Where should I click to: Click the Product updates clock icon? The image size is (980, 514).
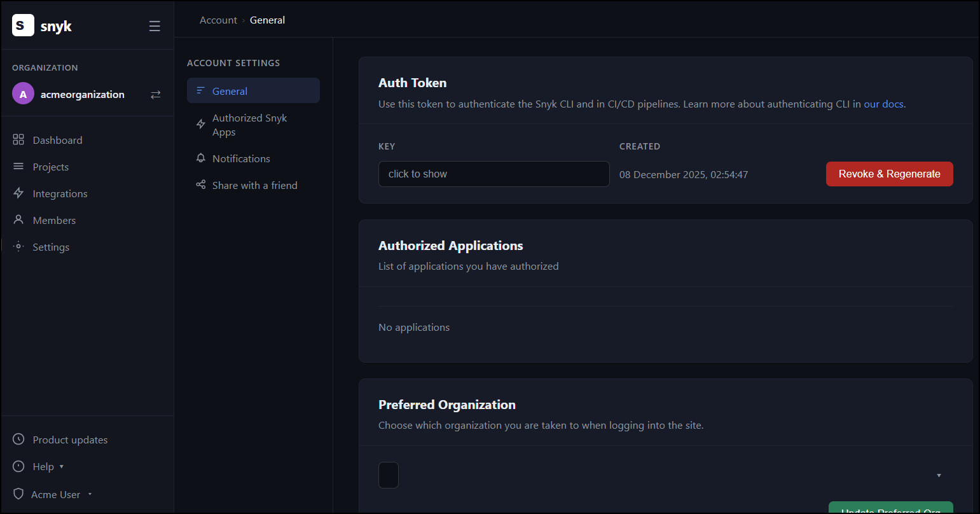[18, 440]
